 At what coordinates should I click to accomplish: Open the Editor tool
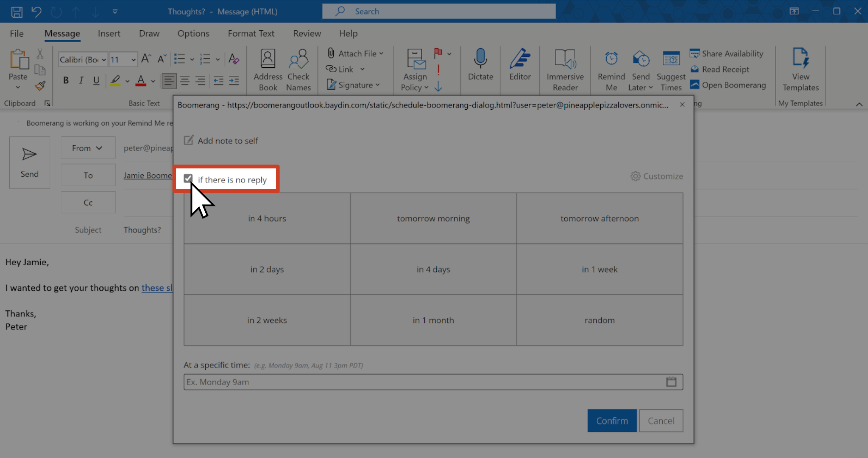click(520, 65)
